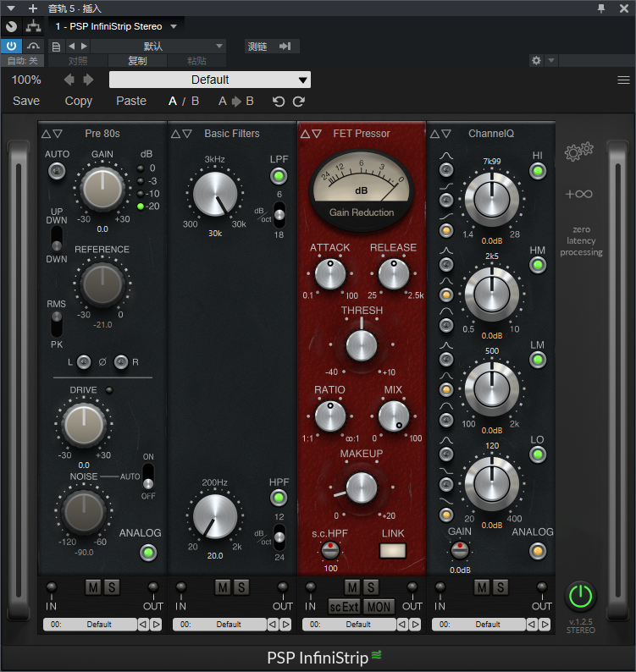The image size is (636, 672).
Task: Click the redo arrow icon
Action: [x=299, y=102]
